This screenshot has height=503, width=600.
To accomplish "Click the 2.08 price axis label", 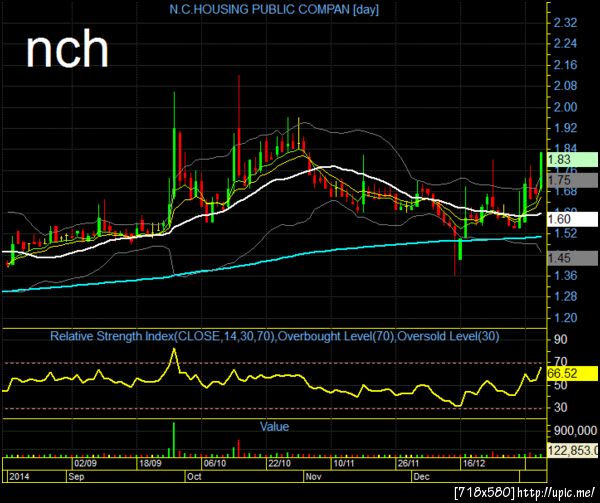I will pyautogui.click(x=565, y=86).
